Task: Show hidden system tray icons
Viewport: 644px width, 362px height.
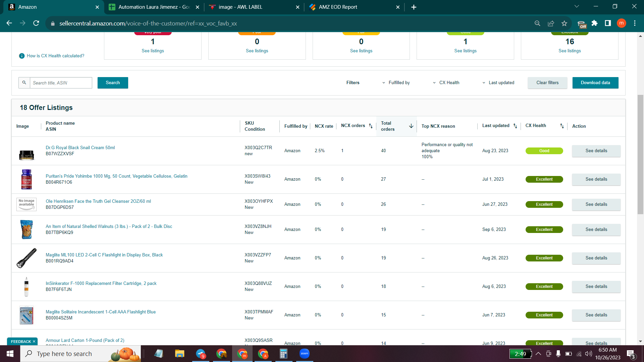Action: (x=538, y=354)
